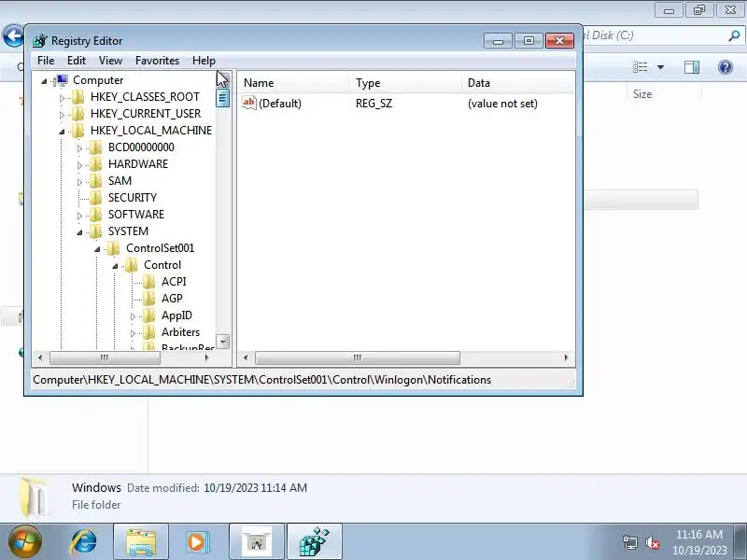This screenshot has width=747, height=560.
Task: Collapse the Control key
Action: click(115, 266)
